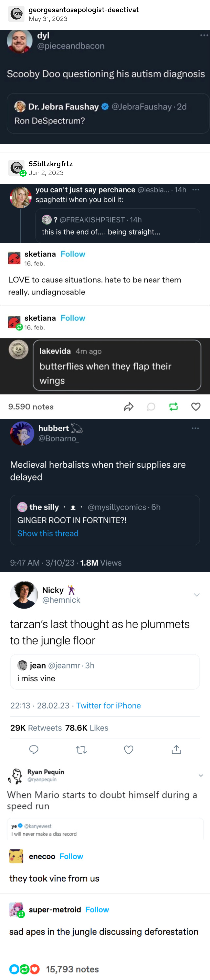The image size is (210, 980).
Task: Expand the chevron on Nicky's tweet
Action: 197,595
